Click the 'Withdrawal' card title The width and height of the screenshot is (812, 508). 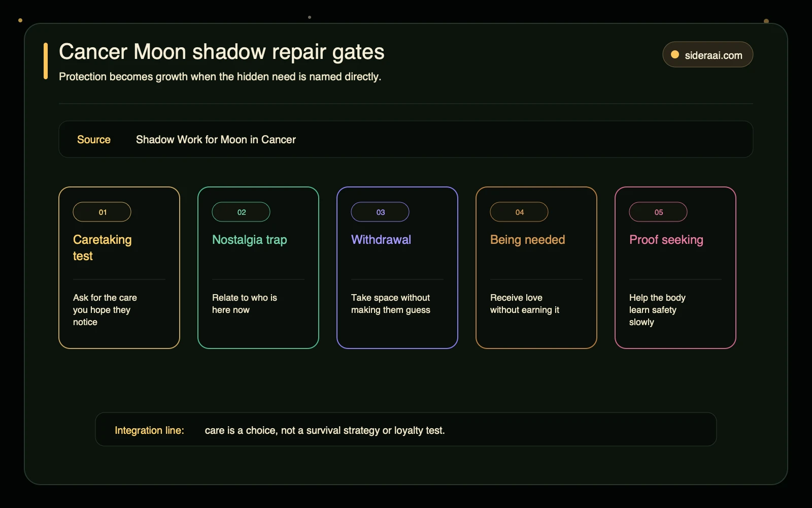[x=381, y=240]
